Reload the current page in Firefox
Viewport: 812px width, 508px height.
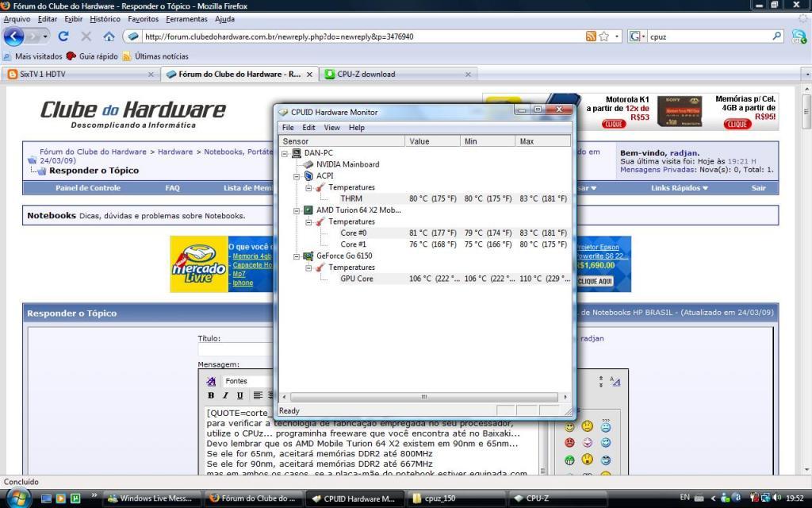tap(63, 37)
